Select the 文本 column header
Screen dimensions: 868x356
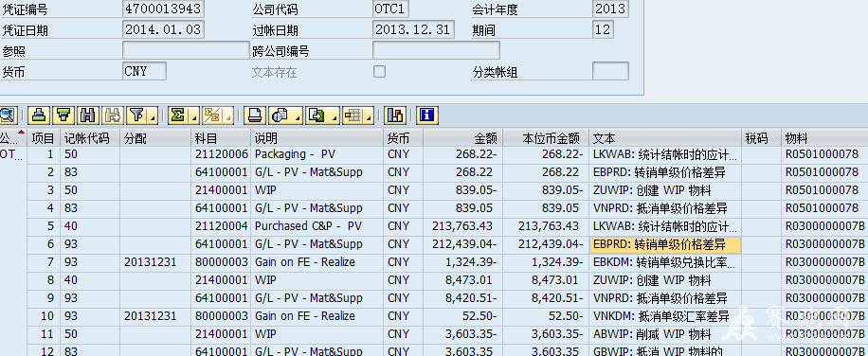click(x=665, y=138)
